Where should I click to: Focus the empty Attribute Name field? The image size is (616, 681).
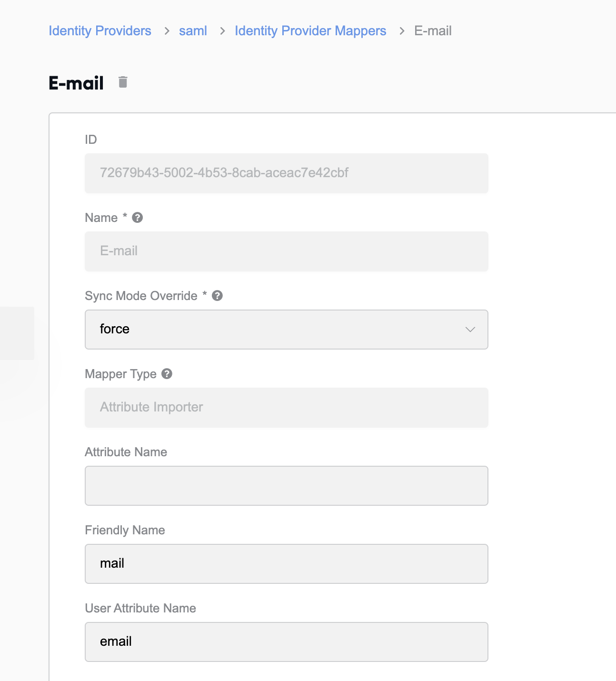287,486
